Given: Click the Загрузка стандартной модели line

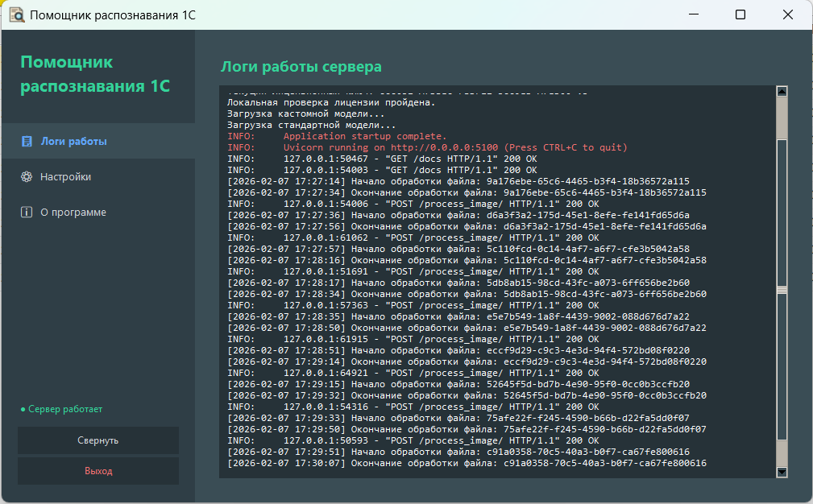Looking at the screenshot, I should [x=311, y=126].
